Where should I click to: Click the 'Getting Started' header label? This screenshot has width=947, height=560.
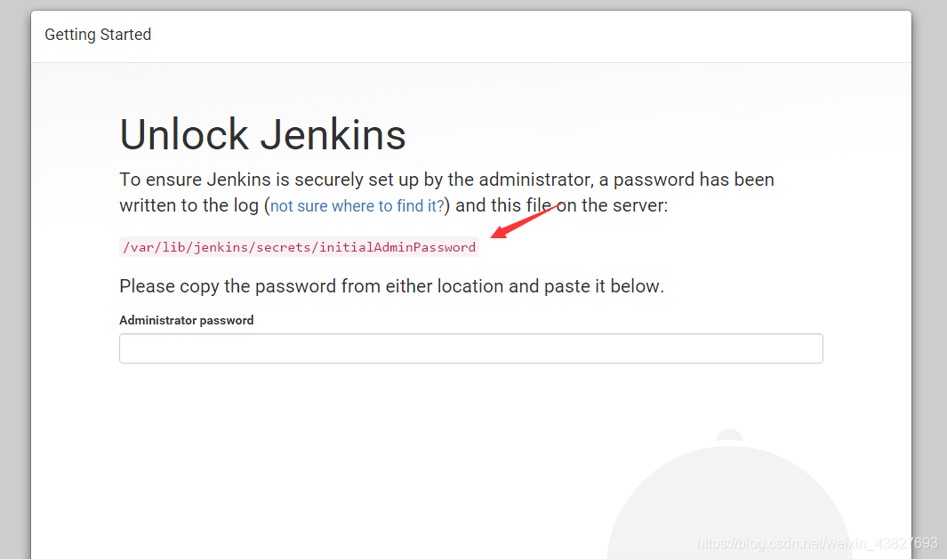[98, 35]
